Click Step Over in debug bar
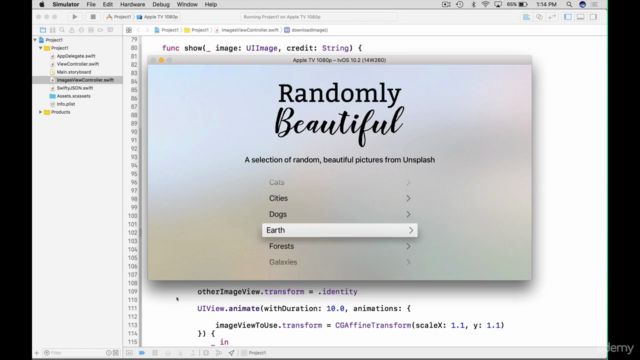 [168, 353]
